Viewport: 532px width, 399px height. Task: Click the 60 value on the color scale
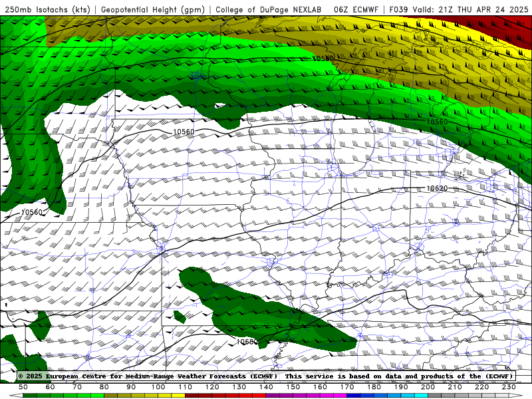51,387
